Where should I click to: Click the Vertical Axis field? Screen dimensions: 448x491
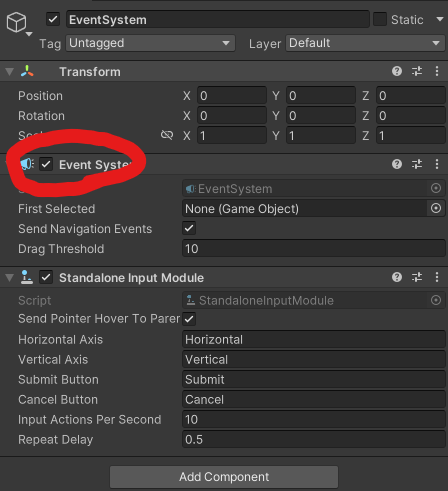click(314, 359)
